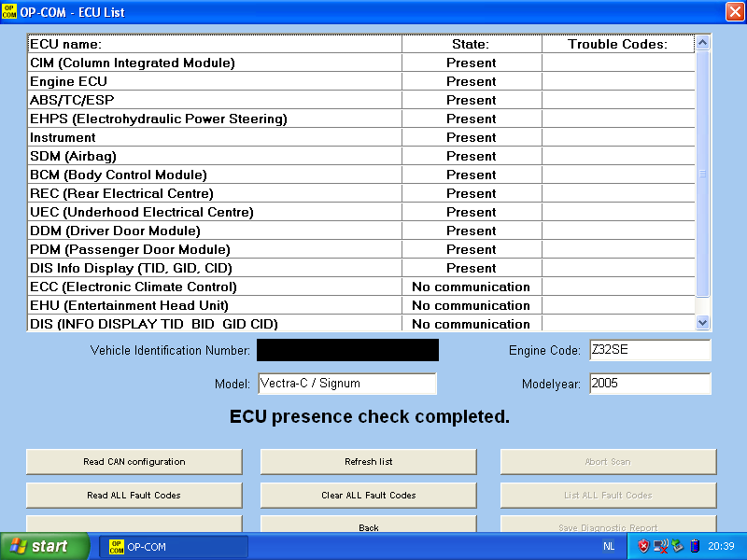Click the Trouble Codes cell for ABS/TC/ESP
Image resolution: width=747 pixels, height=560 pixels.
pos(618,100)
